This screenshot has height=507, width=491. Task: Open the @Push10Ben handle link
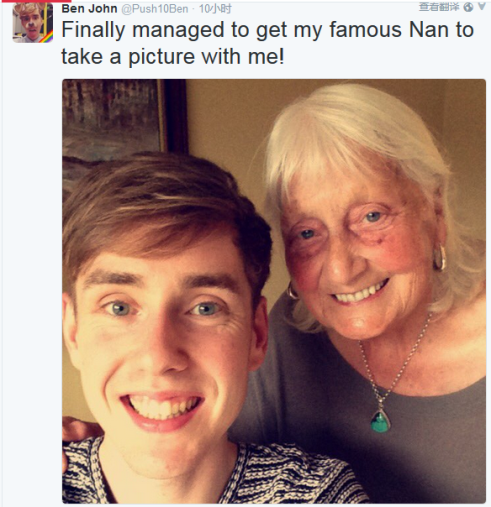click(154, 9)
